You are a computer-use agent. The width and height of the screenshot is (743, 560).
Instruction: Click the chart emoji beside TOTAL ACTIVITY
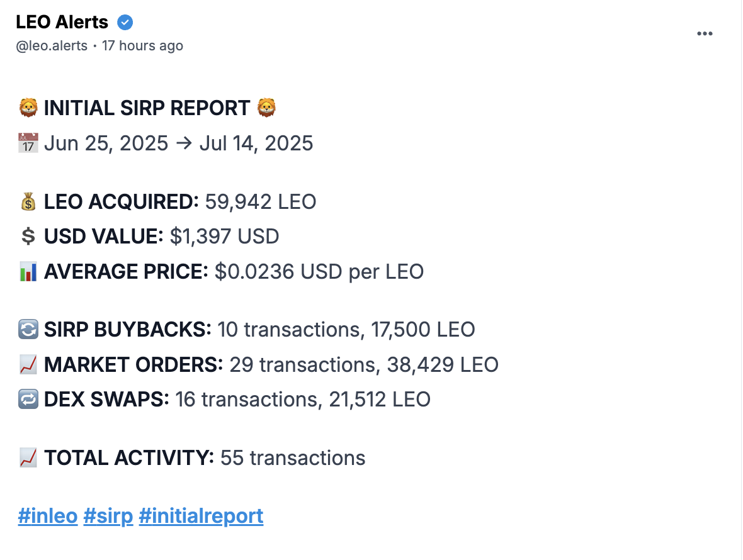coord(28,457)
